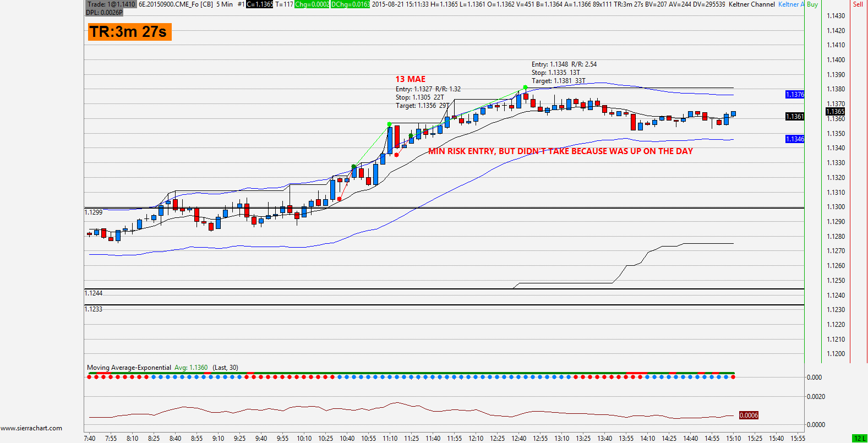Click the 1.1200 price scale label
The width and height of the screenshot is (868, 443).
point(836,354)
